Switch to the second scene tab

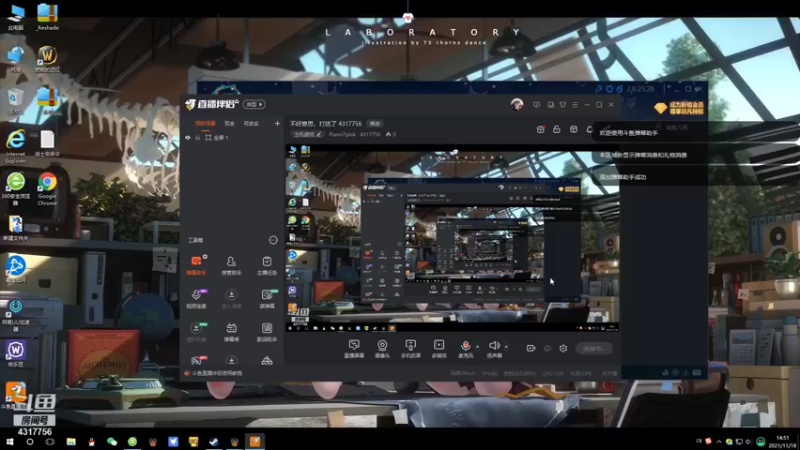(x=230, y=123)
